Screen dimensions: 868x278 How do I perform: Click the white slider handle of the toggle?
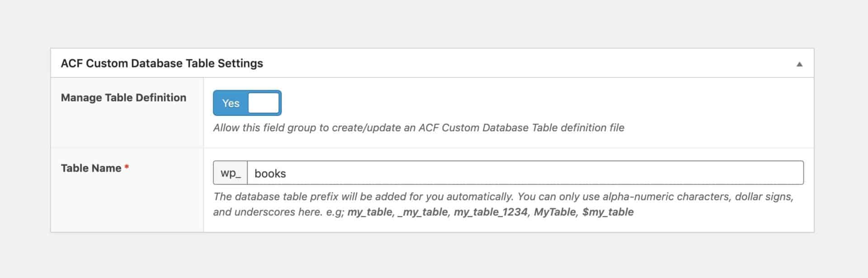click(x=264, y=103)
